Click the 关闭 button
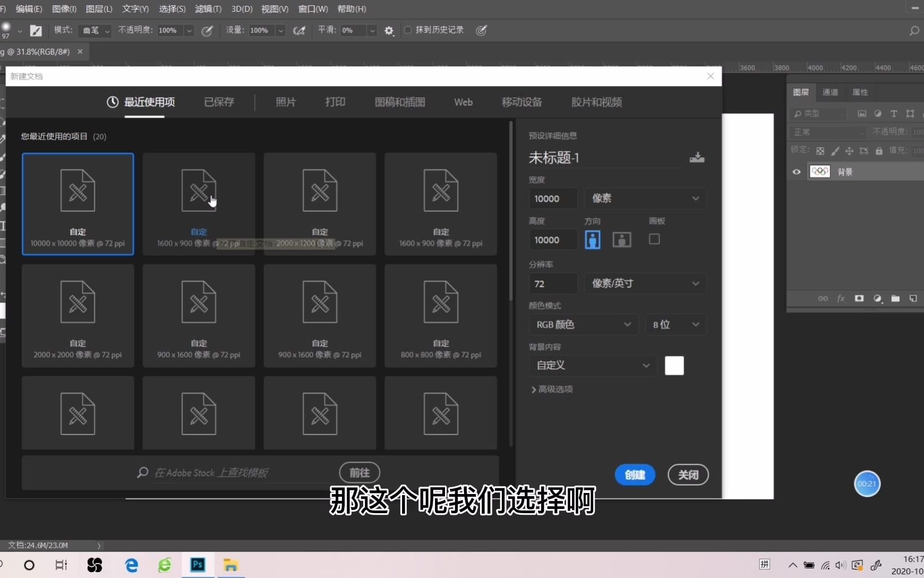The height and width of the screenshot is (578, 924). click(688, 474)
